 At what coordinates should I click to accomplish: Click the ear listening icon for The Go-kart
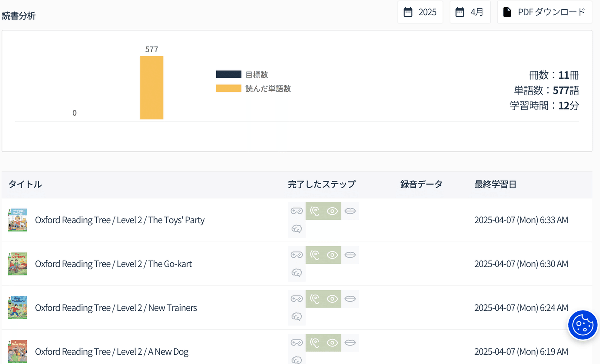tap(315, 255)
